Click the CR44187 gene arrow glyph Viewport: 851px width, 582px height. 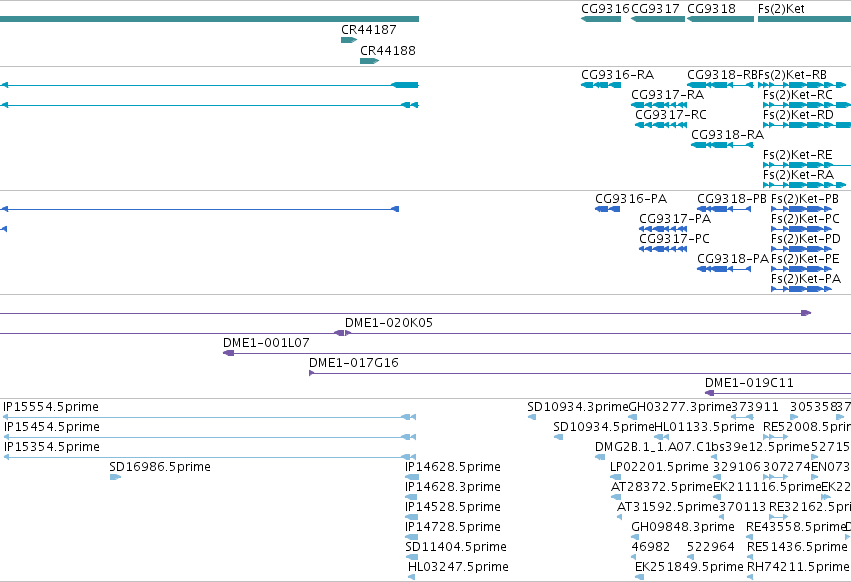pyautogui.click(x=349, y=40)
